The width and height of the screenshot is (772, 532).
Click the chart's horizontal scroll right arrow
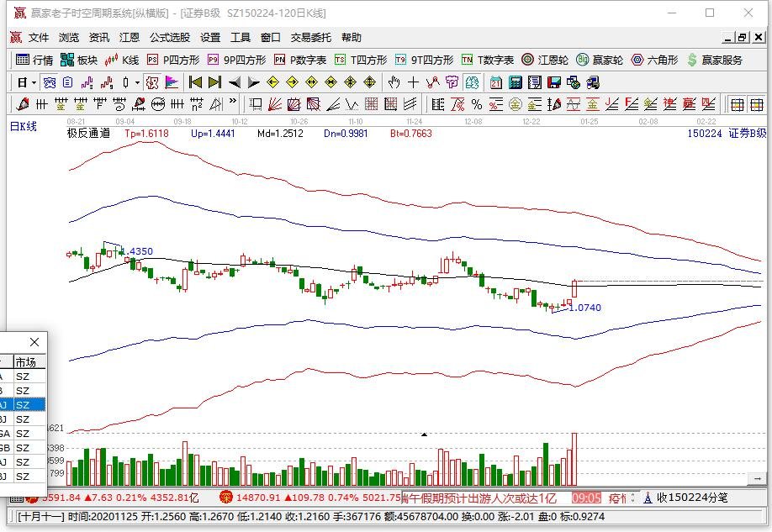pos(757,478)
